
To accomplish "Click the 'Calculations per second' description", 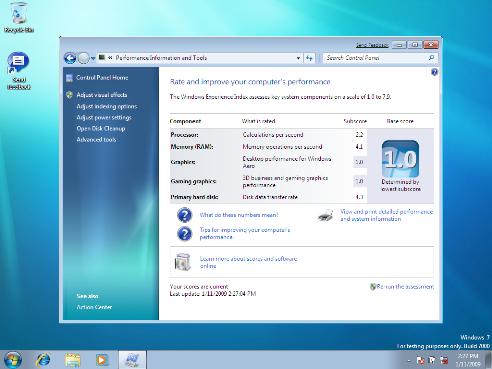I will 273,135.
